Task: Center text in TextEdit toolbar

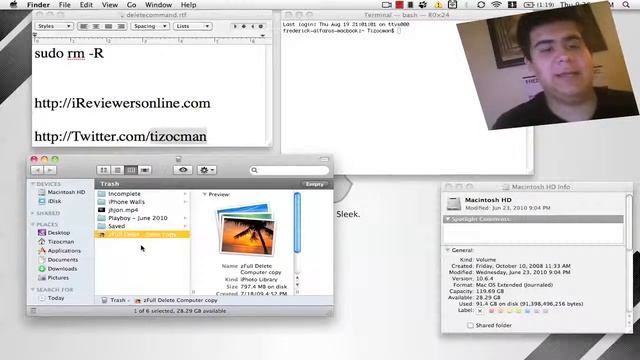Action: click(96, 26)
